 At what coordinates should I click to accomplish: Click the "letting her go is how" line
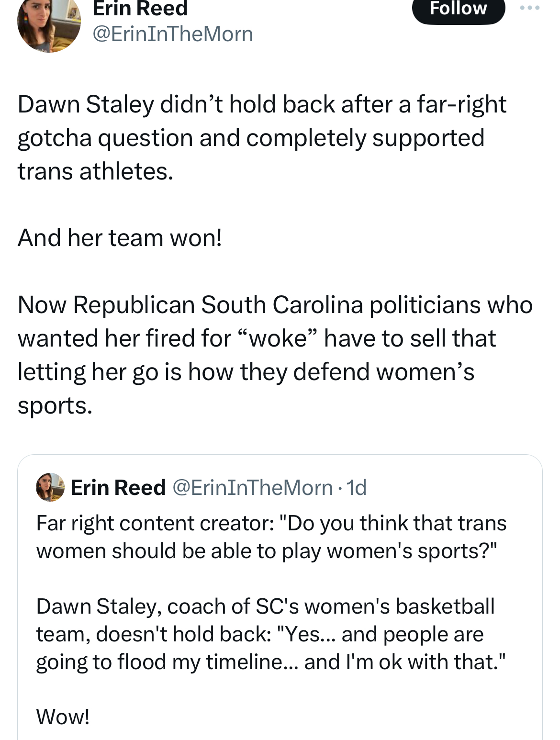click(246, 372)
